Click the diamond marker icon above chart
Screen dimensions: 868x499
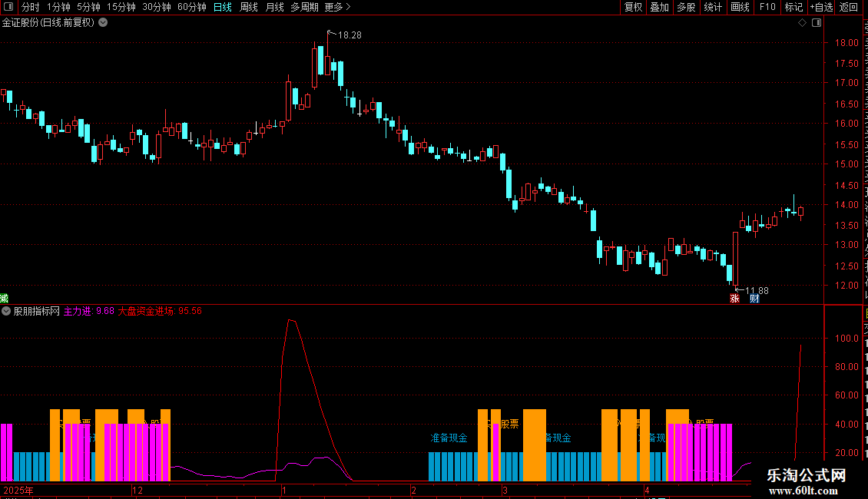pos(802,23)
